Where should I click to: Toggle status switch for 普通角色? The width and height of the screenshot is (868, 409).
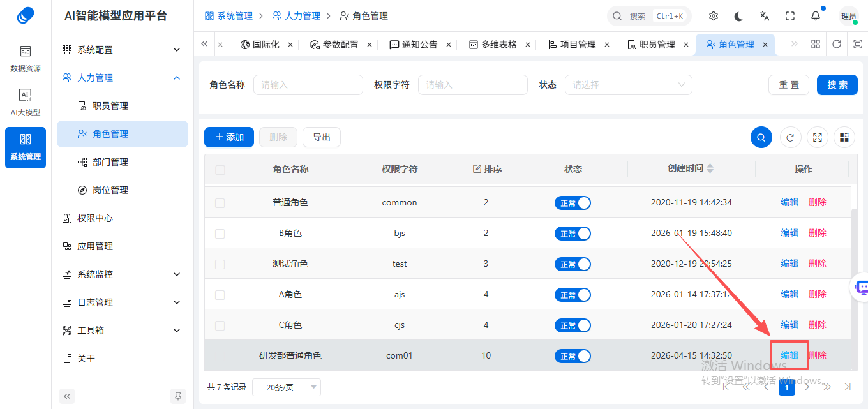572,203
